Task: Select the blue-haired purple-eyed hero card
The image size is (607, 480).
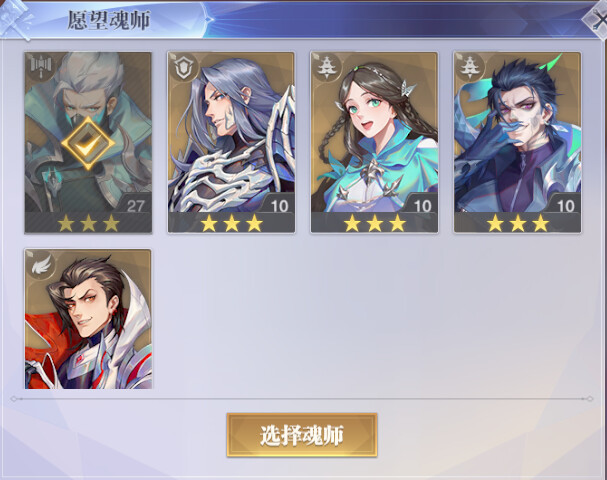Action: [x=518, y=142]
